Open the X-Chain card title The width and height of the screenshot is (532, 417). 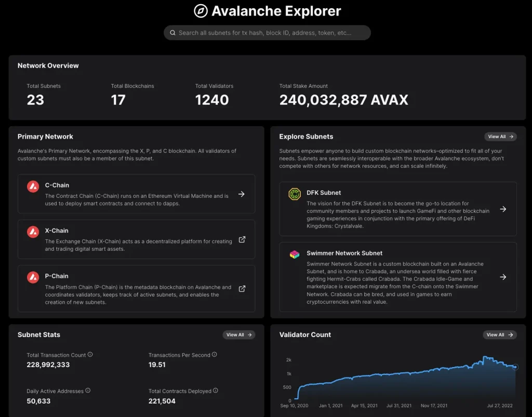click(57, 231)
